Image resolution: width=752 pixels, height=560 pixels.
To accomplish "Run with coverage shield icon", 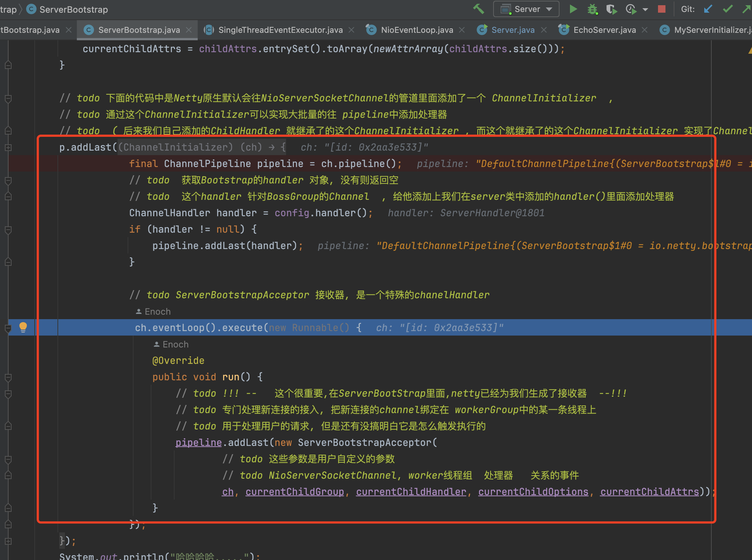I will (x=611, y=9).
